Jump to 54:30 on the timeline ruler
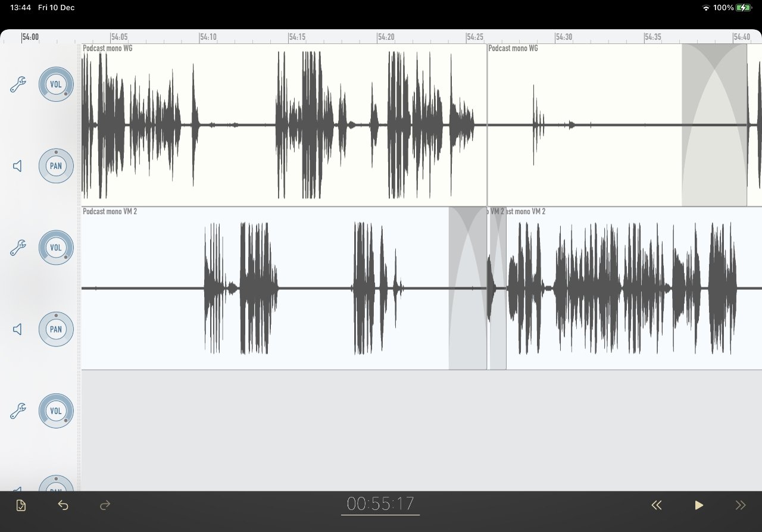Screen dimensions: 762x532 click(x=564, y=37)
